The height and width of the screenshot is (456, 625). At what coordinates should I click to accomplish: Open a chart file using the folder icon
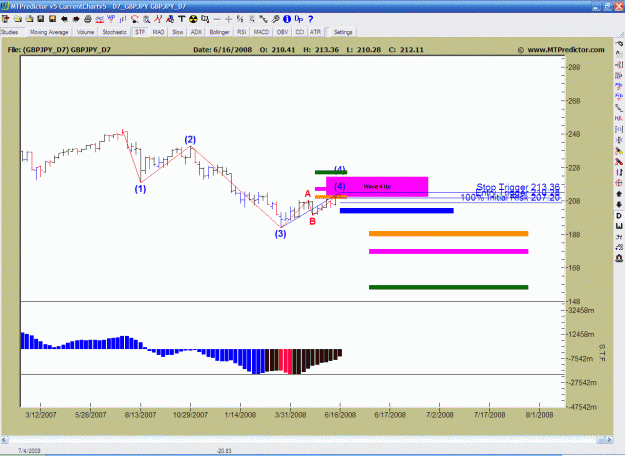click(18, 19)
